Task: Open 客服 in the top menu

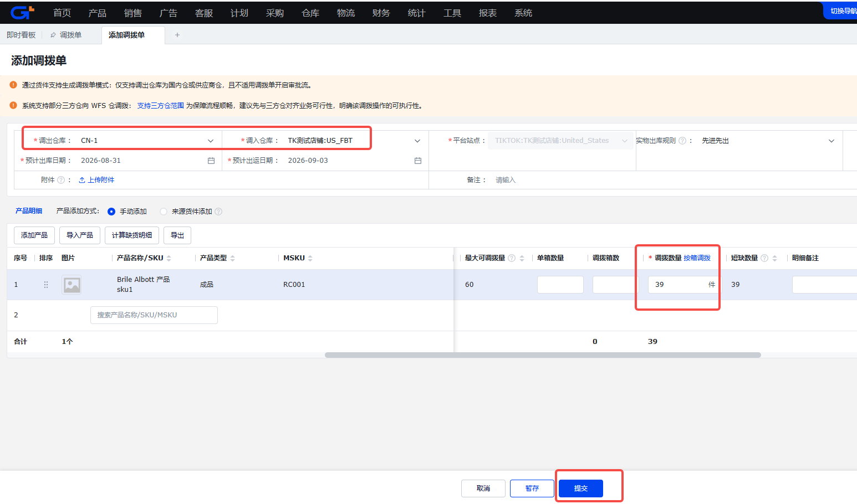Action: pos(204,13)
